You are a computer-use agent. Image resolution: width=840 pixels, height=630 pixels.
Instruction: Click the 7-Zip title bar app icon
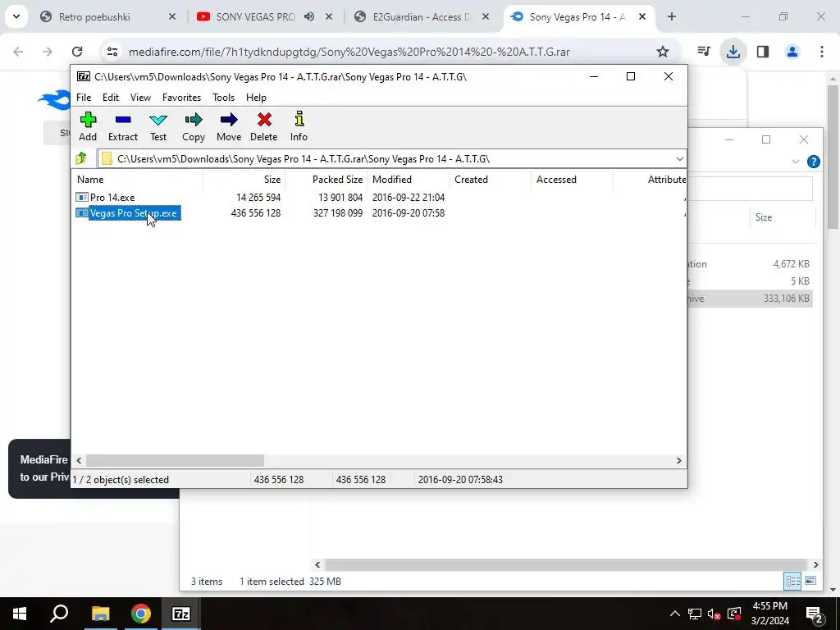84,76
